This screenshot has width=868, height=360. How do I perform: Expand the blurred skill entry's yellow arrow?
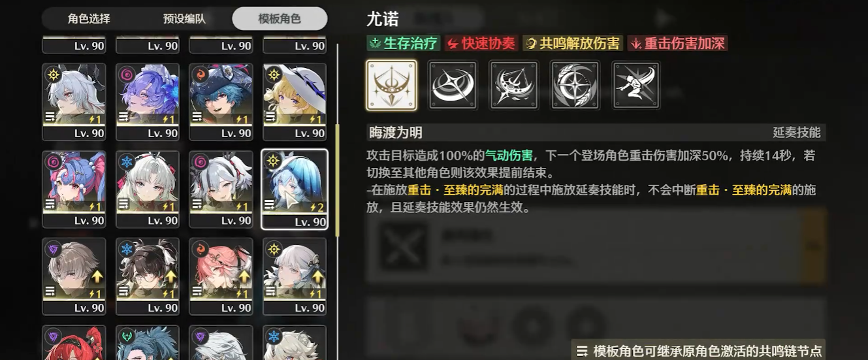[812, 246]
